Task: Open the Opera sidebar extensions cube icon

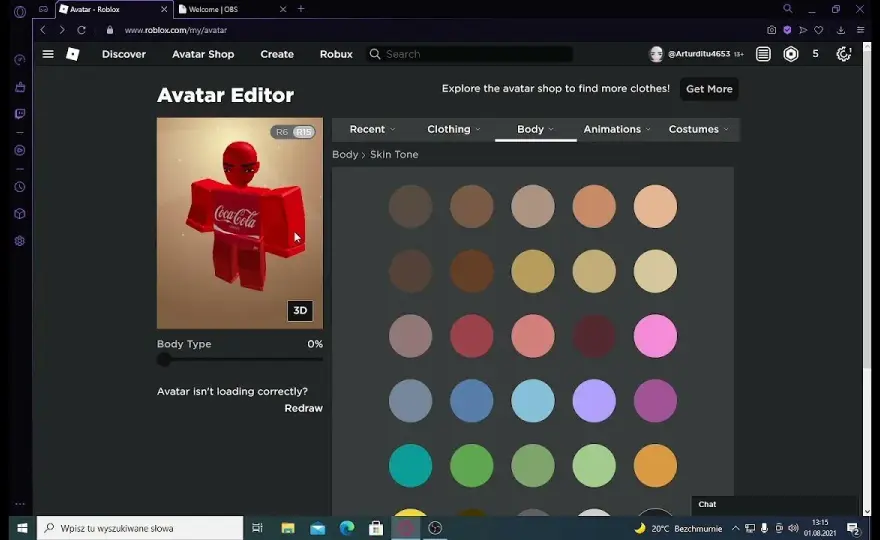Action: [x=20, y=214]
